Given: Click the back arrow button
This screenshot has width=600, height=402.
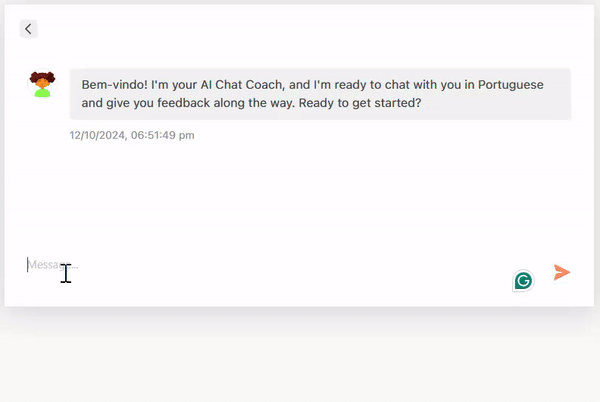Looking at the screenshot, I should click(28, 29).
